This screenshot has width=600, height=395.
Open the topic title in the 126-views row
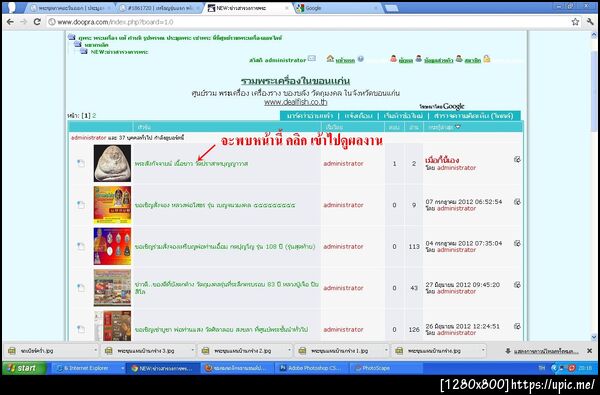click(222, 330)
